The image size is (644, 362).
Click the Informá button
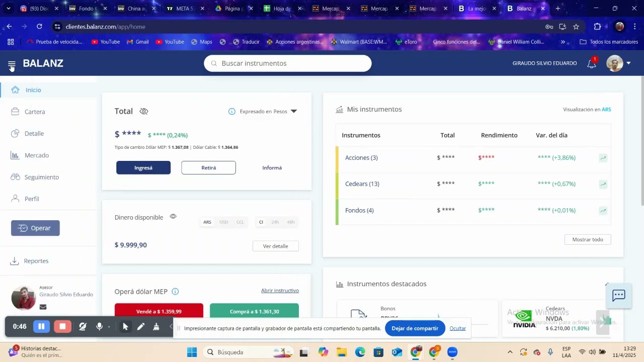coord(272,168)
